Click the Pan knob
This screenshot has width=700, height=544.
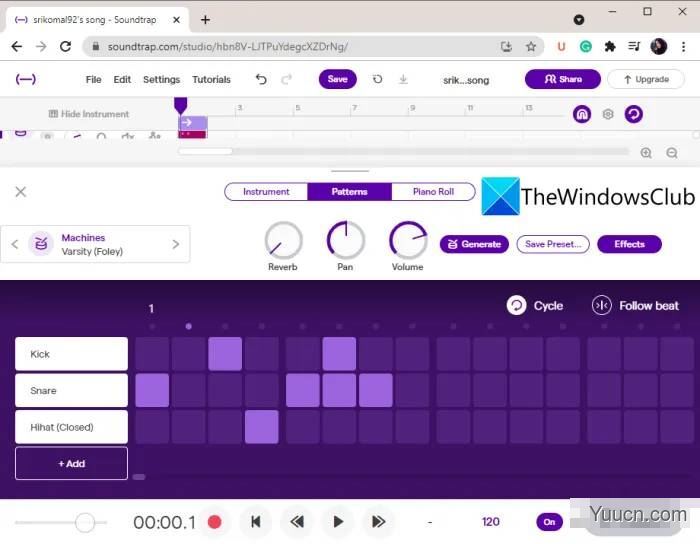pyautogui.click(x=346, y=241)
